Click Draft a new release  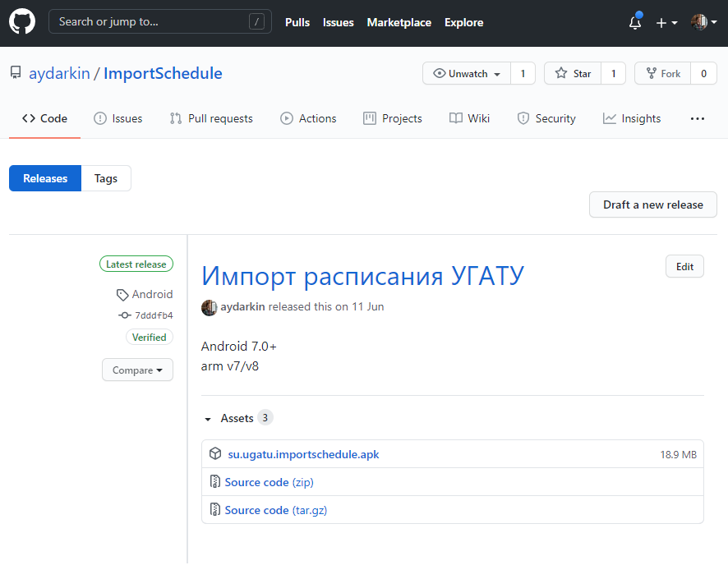tap(652, 204)
